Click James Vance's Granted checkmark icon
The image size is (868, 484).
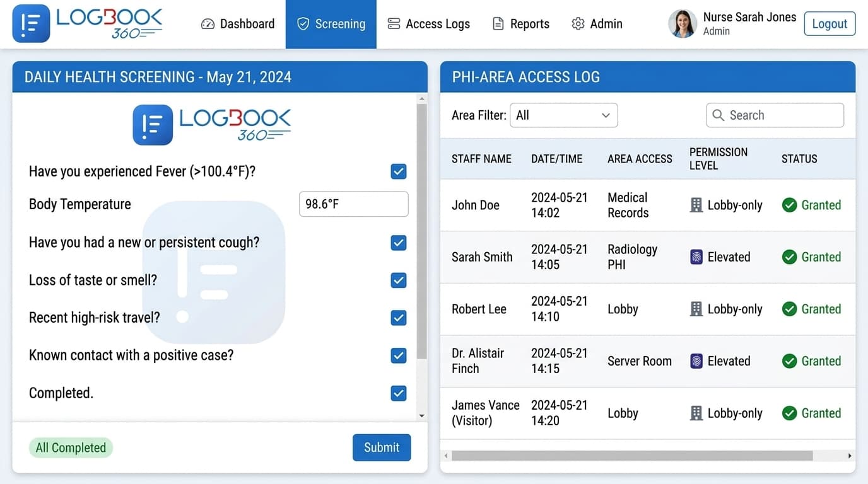[789, 413]
